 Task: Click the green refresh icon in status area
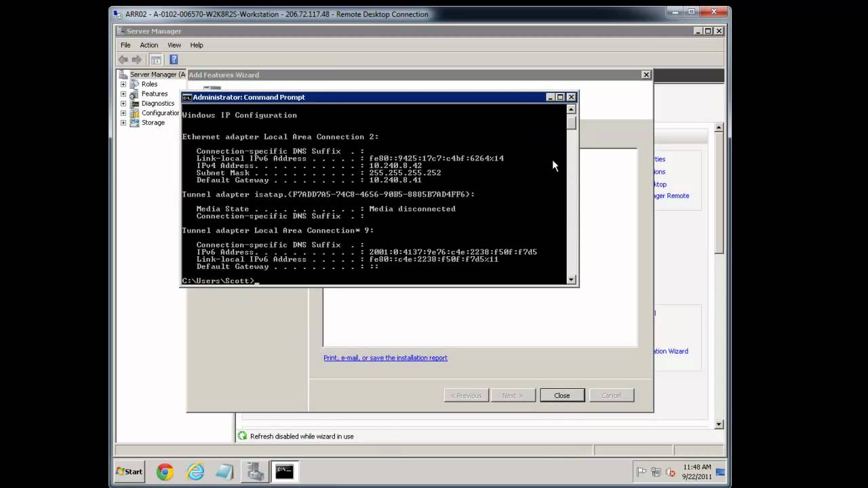point(242,436)
